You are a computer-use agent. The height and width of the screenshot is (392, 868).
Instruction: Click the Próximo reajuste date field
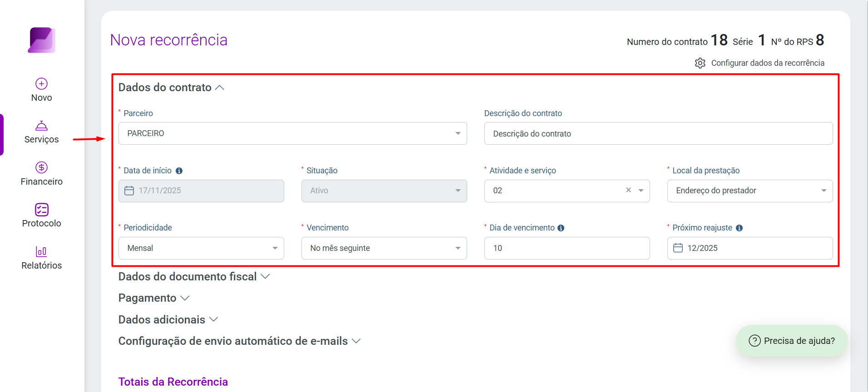tap(750, 248)
